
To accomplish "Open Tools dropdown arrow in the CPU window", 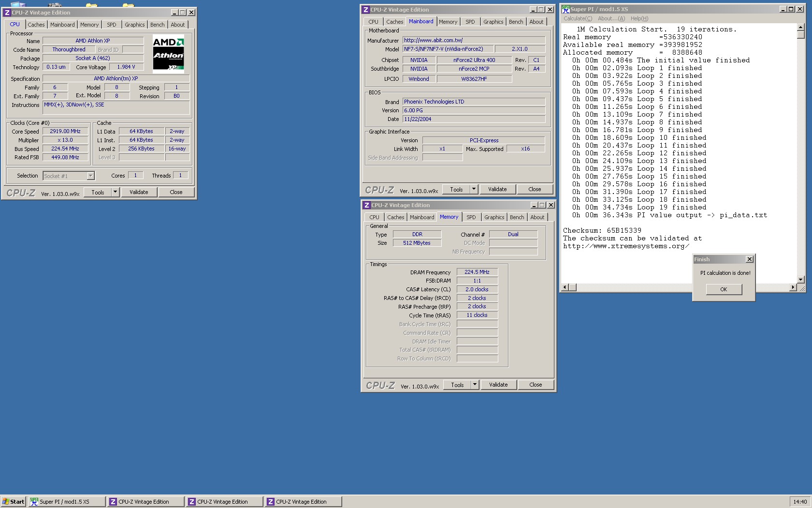I will coord(115,192).
